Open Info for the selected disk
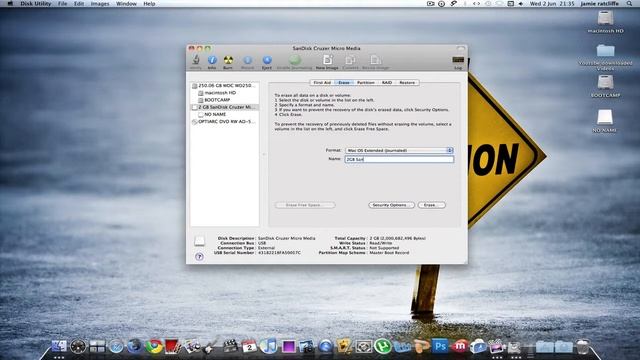This screenshot has width=640, height=360. pyautogui.click(x=212, y=60)
